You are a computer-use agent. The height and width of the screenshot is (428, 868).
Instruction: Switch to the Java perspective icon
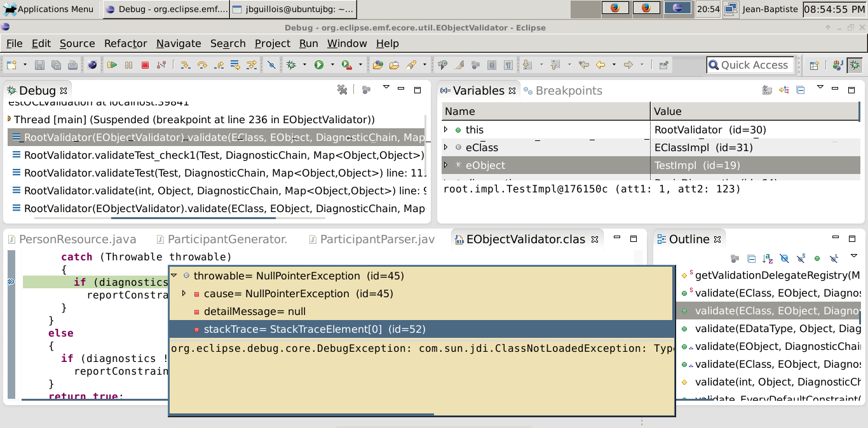point(837,65)
